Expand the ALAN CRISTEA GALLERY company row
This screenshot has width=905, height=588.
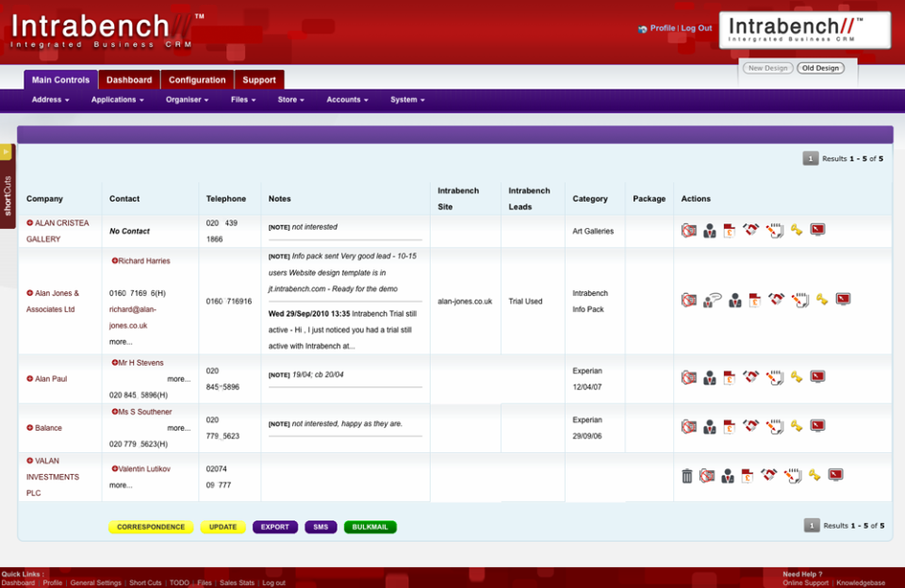pos(29,223)
